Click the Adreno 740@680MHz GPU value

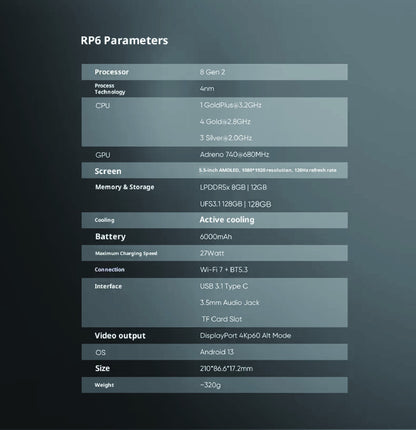click(234, 155)
